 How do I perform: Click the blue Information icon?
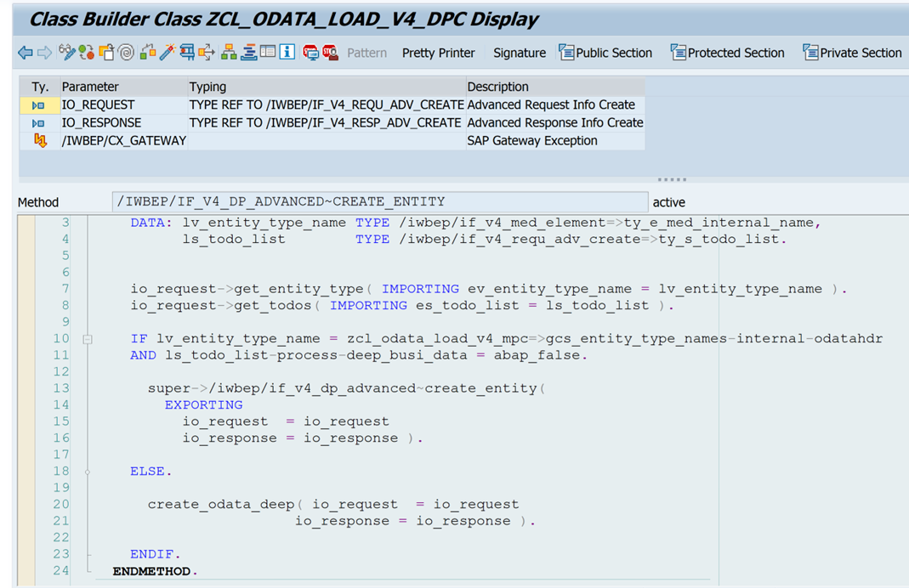click(287, 53)
